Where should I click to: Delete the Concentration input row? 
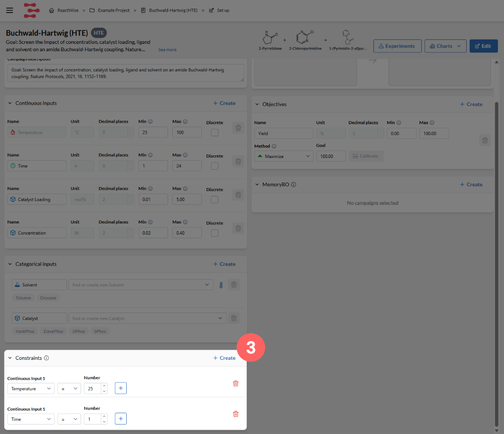tap(238, 228)
